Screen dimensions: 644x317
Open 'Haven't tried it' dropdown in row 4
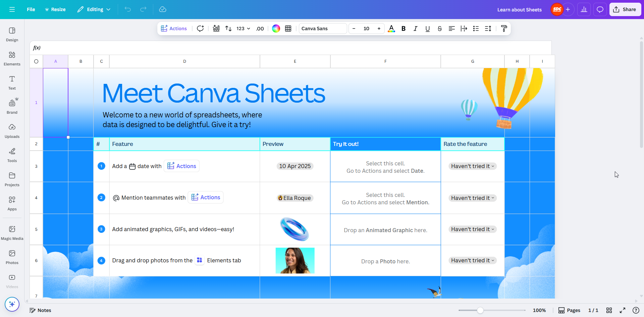[473, 198]
